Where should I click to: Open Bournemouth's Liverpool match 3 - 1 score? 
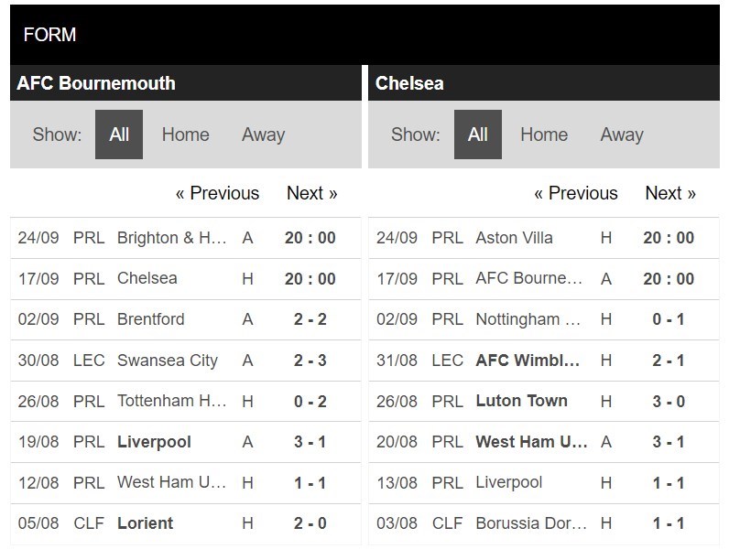310,442
